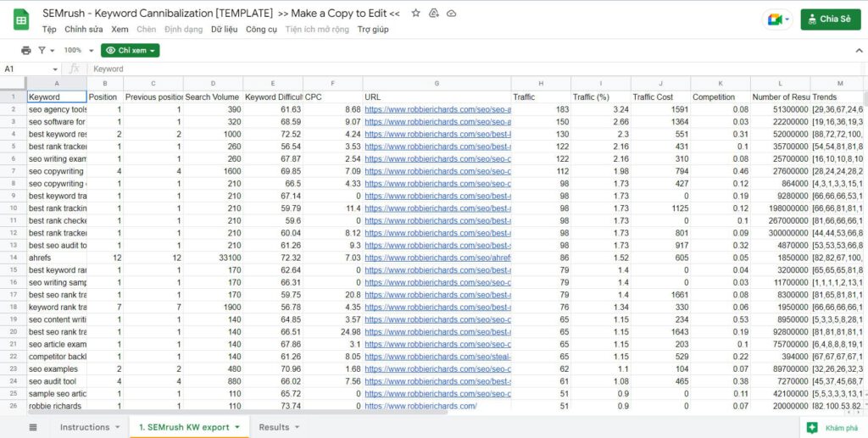Open the SEMrush KW export tab arrow

pyautogui.click(x=237, y=427)
